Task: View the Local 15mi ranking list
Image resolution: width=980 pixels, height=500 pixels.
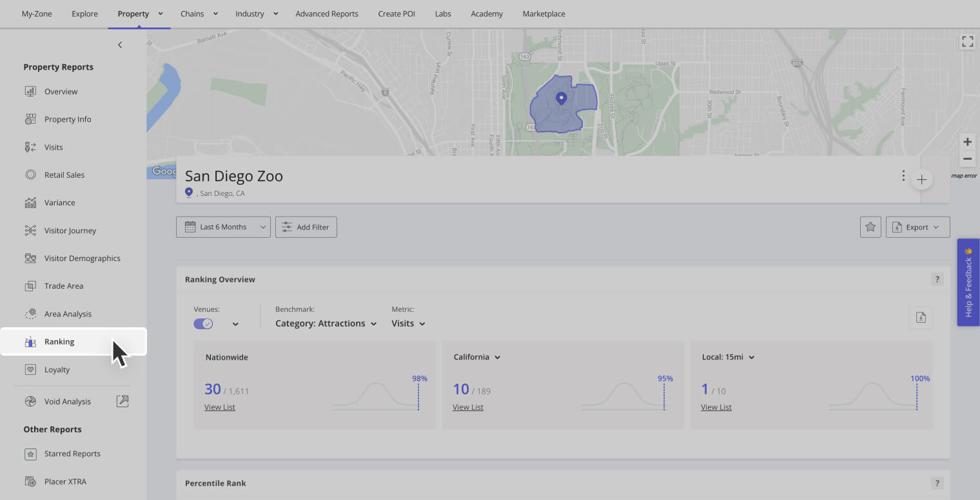Action: 716,407
